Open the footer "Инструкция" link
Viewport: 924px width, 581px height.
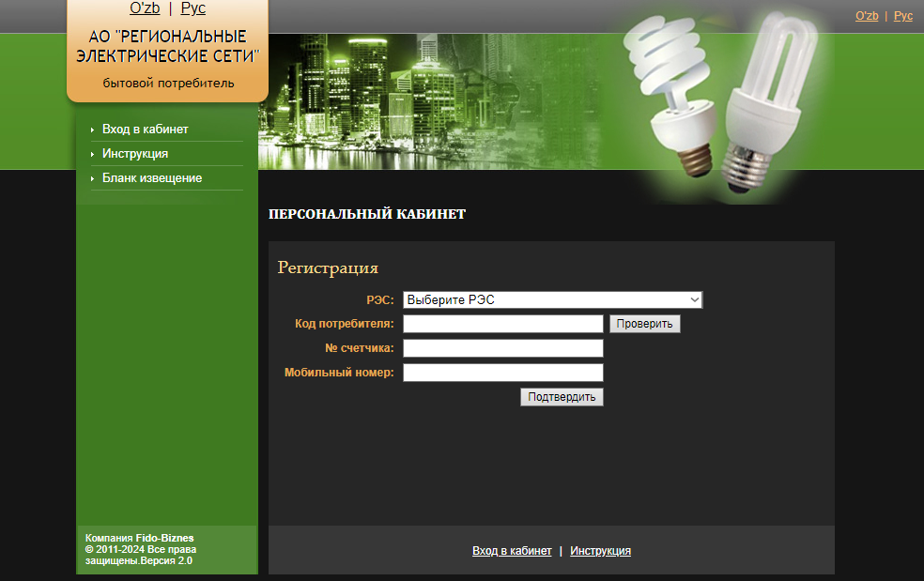coord(600,551)
